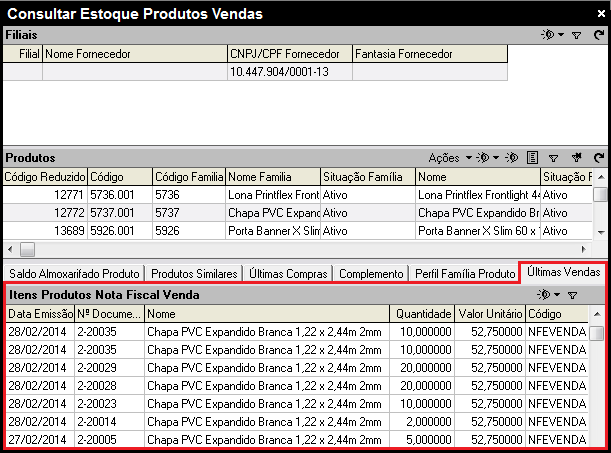
Task: Select the Últimas Vendas tab
Action: (563, 272)
